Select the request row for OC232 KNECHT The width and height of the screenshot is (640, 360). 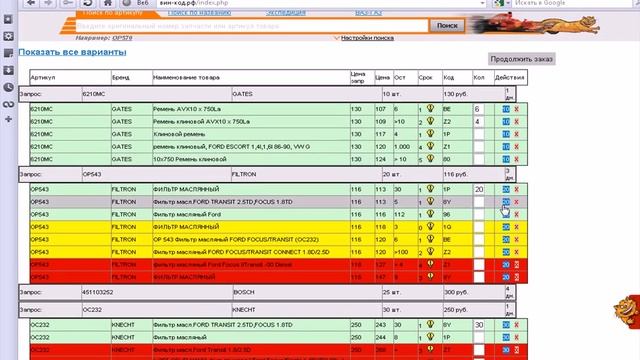tap(267, 310)
